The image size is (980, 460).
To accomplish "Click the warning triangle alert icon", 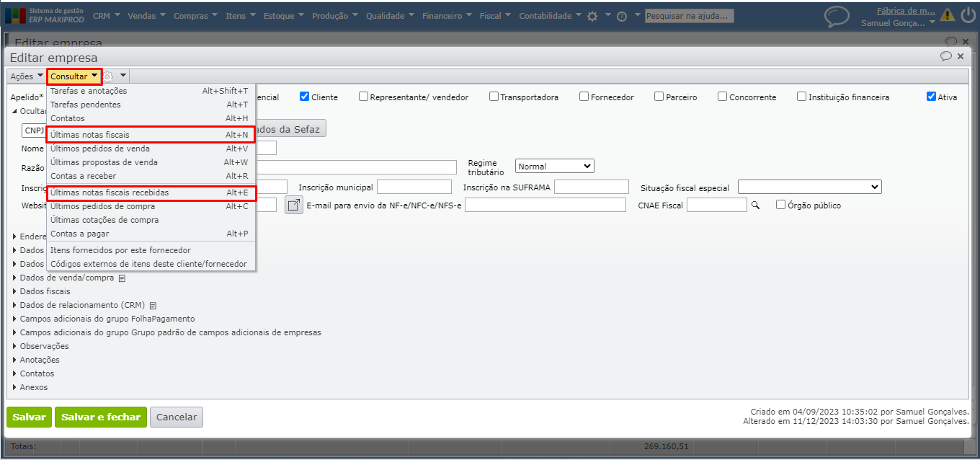I will [x=947, y=15].
